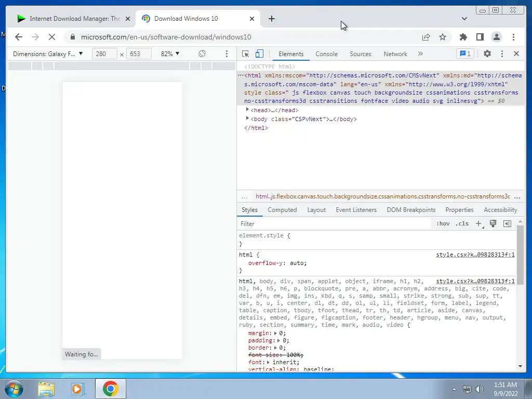Stop loading the page
This screenshot has height=399, width=532.
tap(52, 37)
